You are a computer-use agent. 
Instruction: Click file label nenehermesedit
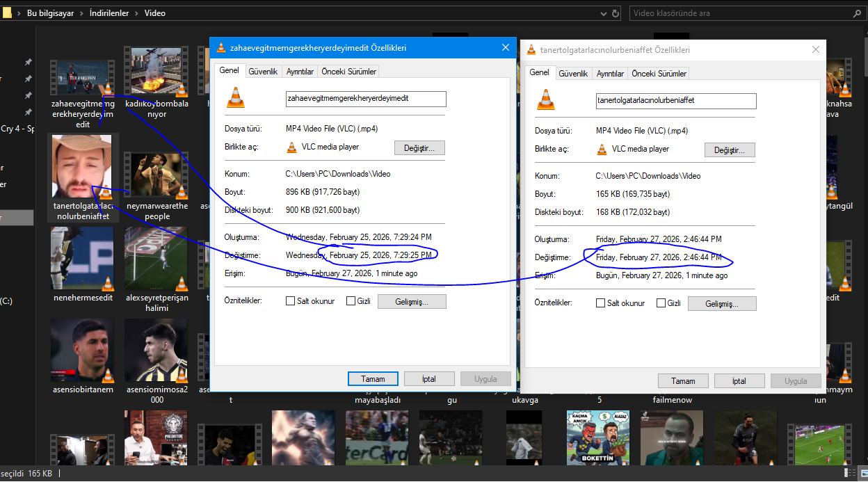pyautogui.click(x=82, y=298)
